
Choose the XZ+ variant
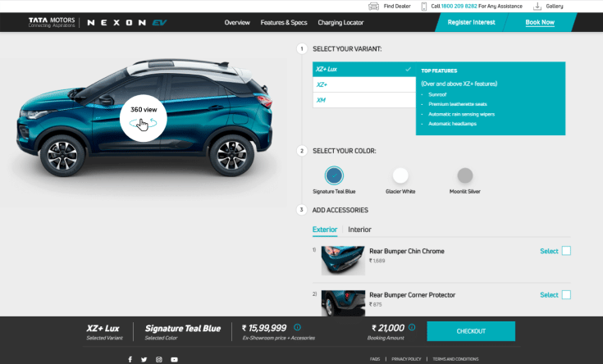click(x=364, y=84)
